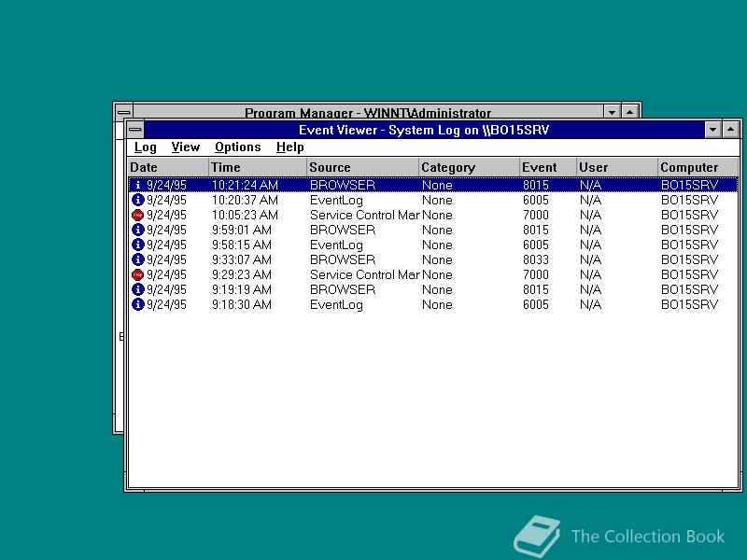Viewport: 747px width, 560px height.
Task: Open Program Manager control menu box
Action: [x=124, y=112]
